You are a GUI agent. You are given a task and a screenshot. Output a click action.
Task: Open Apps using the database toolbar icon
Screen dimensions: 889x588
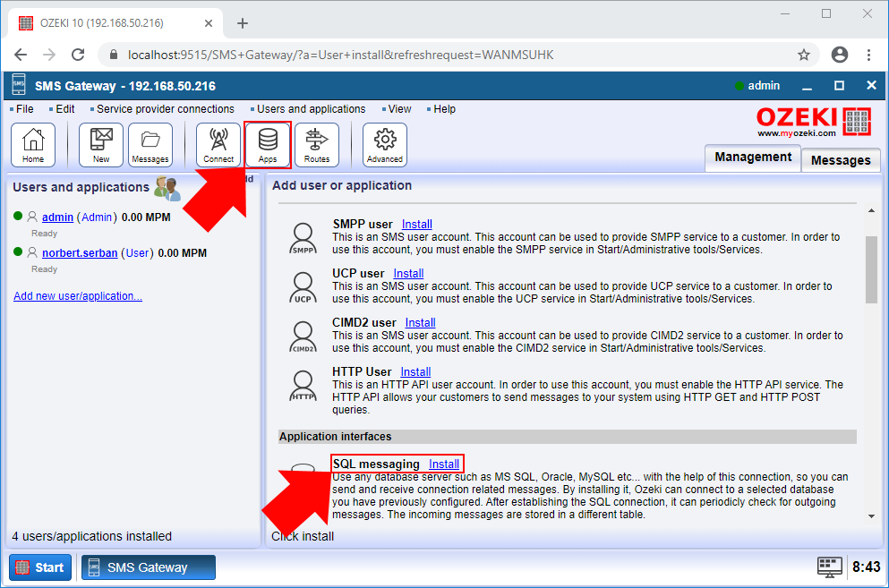tap(267, 144)
